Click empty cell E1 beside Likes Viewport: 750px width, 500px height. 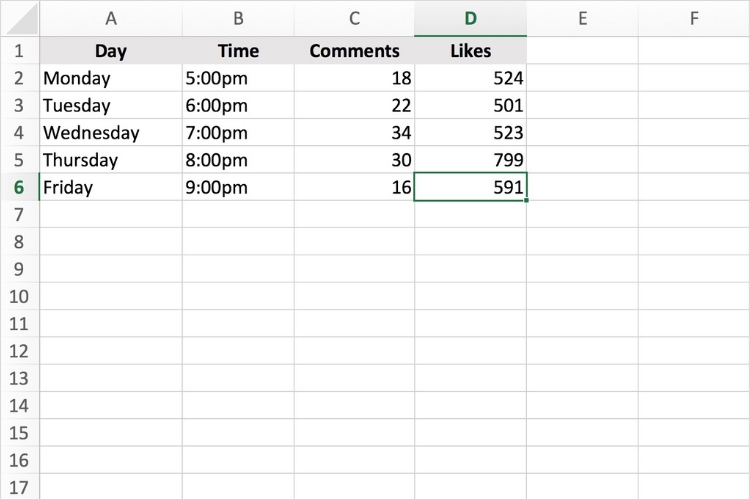click(x=582, y=51)
